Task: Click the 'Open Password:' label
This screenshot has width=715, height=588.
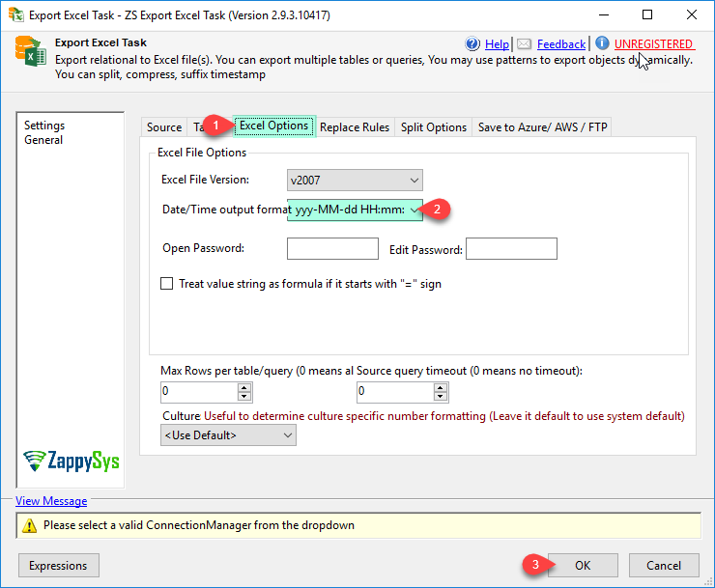Action: click(203, 248)
